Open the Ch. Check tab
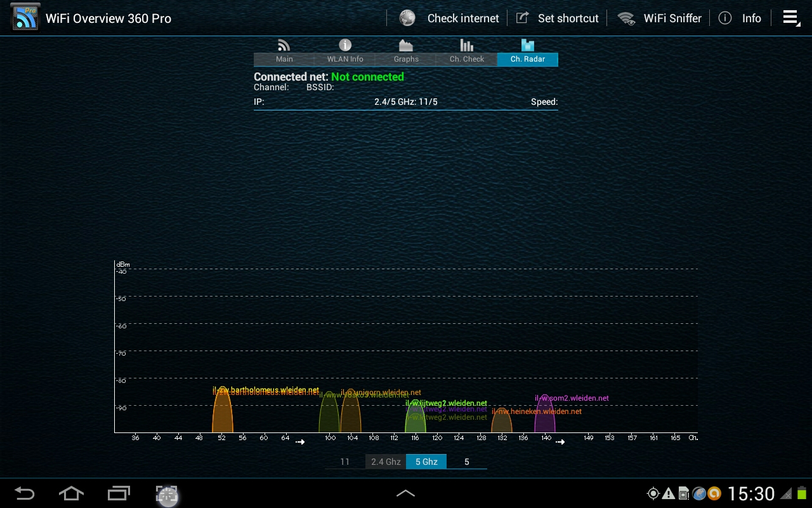The height and width of the screenshot is (508, 812). 467,52
